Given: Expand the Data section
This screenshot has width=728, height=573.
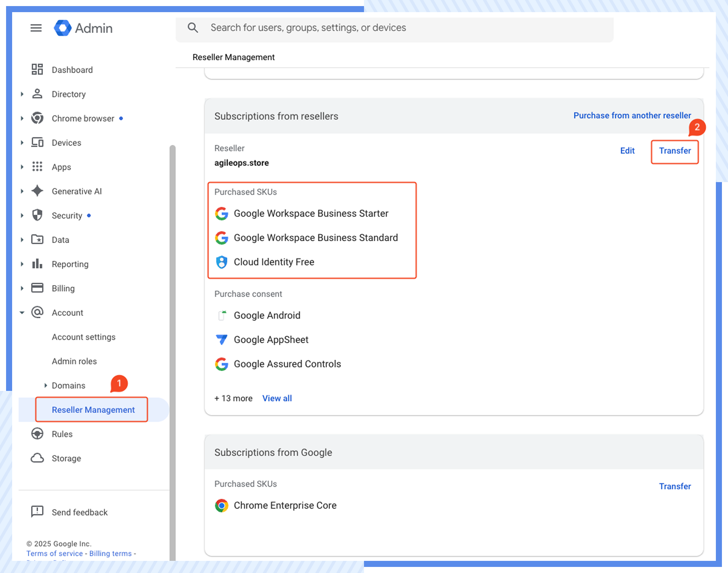Looking at the screenshot, I should tap(22, 240).
